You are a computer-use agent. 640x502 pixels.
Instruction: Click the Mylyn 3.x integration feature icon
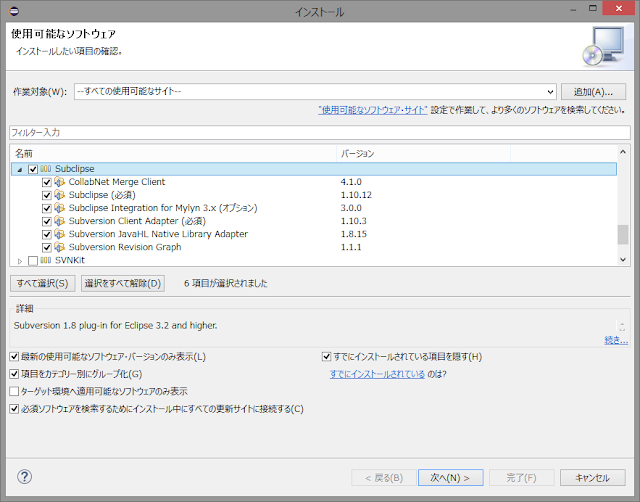tap(60, 208)
